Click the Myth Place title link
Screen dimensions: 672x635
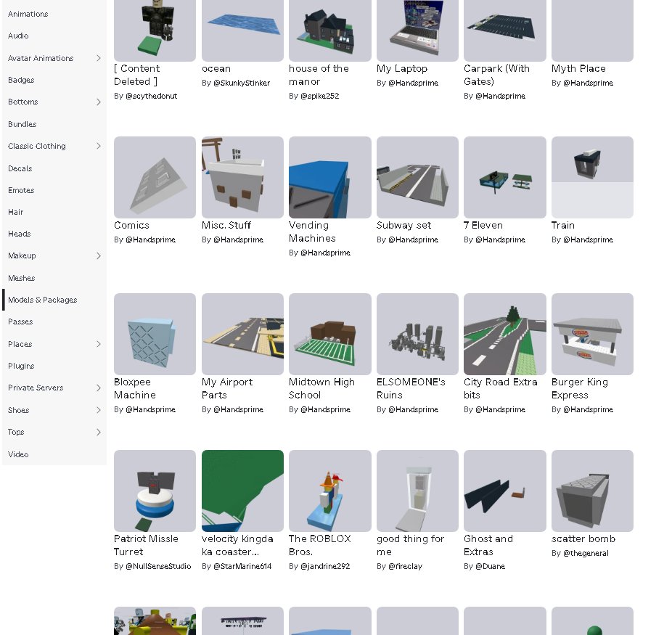tap(578, 68)
